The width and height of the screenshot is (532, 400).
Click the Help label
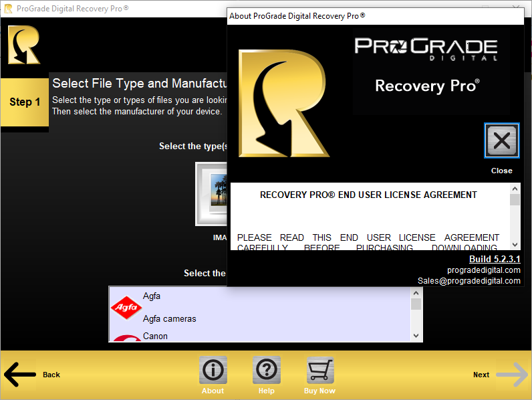267,391
